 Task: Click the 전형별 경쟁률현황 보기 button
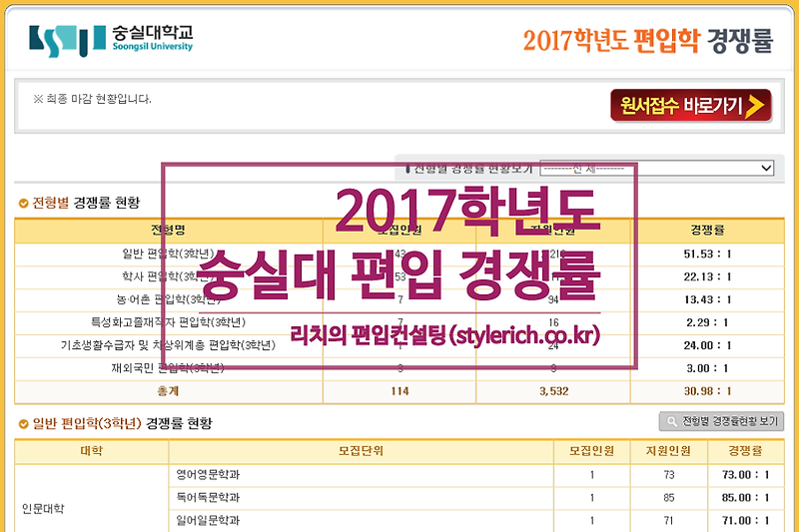(x=721, y=421)
